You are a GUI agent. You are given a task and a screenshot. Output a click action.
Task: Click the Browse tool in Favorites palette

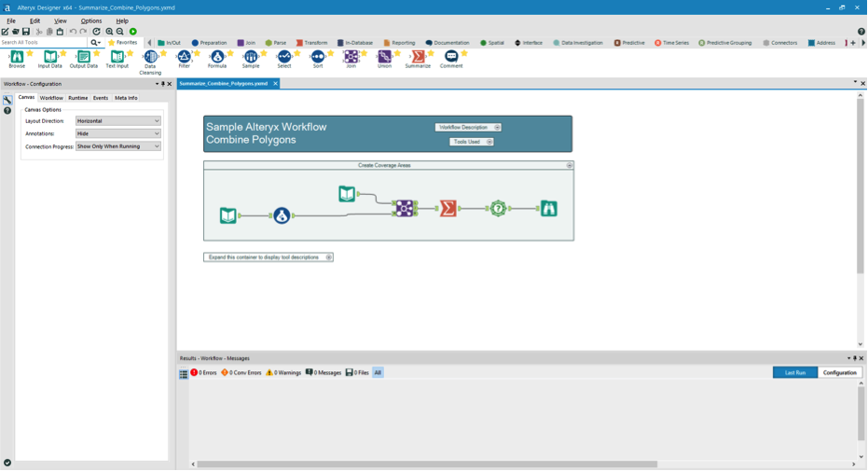pyautogui.click(x=17, y=59)
